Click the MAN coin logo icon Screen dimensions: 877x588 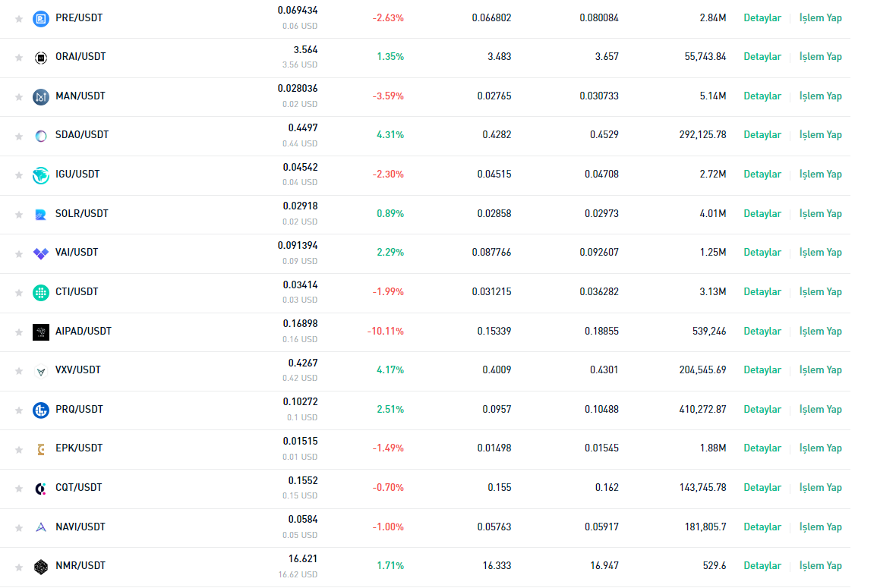coord(41,97)
